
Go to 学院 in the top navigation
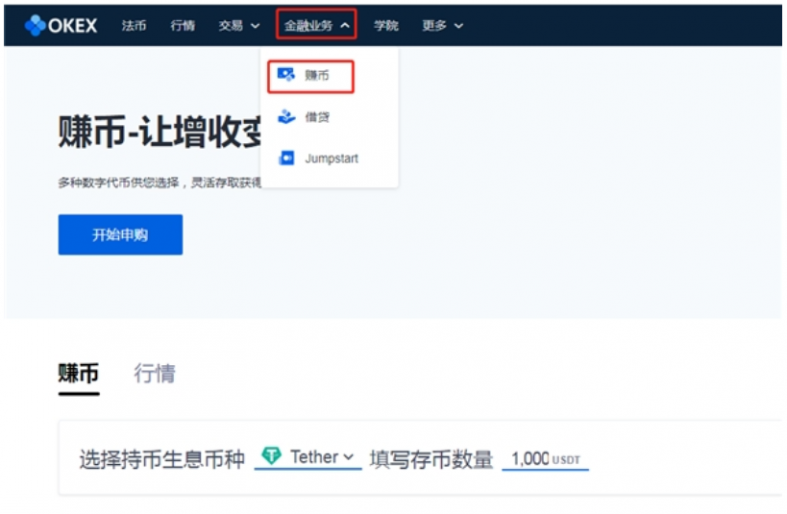pyautogui.click(x=386, y=25)
